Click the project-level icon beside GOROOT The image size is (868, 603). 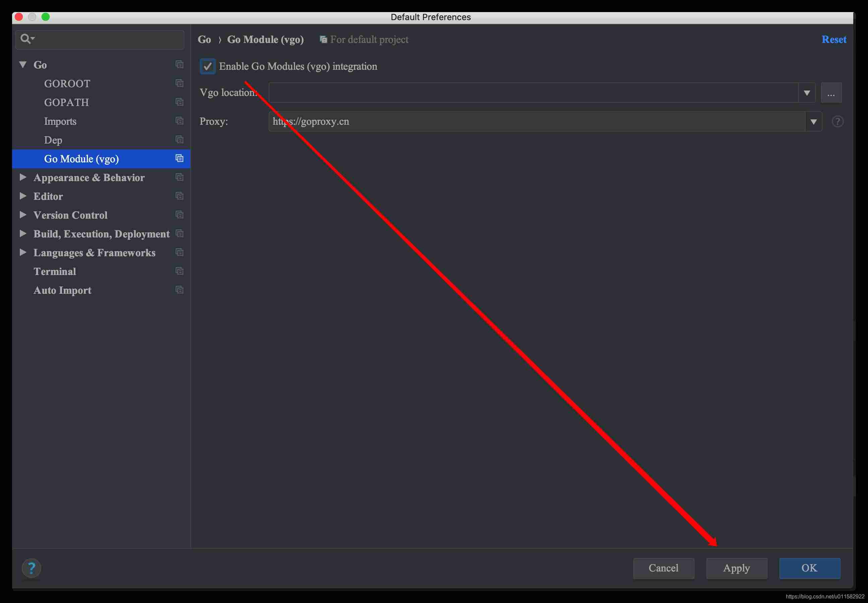click(x=180, y=83)
